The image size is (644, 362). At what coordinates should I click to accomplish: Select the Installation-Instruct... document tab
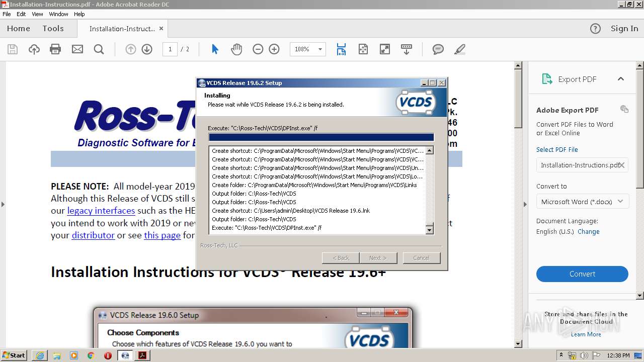click(122, 29)
